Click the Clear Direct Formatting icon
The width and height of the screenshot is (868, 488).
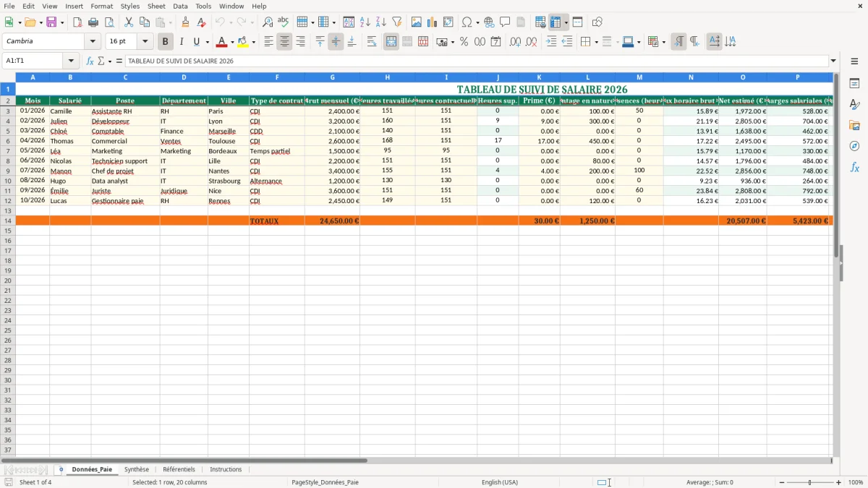(201, 22)
